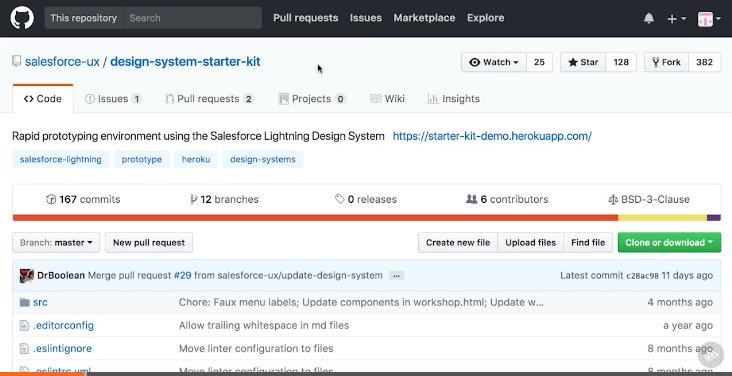Open the salesforce-ux organization link
The image size is (732, 376).
tap(62, 62)
